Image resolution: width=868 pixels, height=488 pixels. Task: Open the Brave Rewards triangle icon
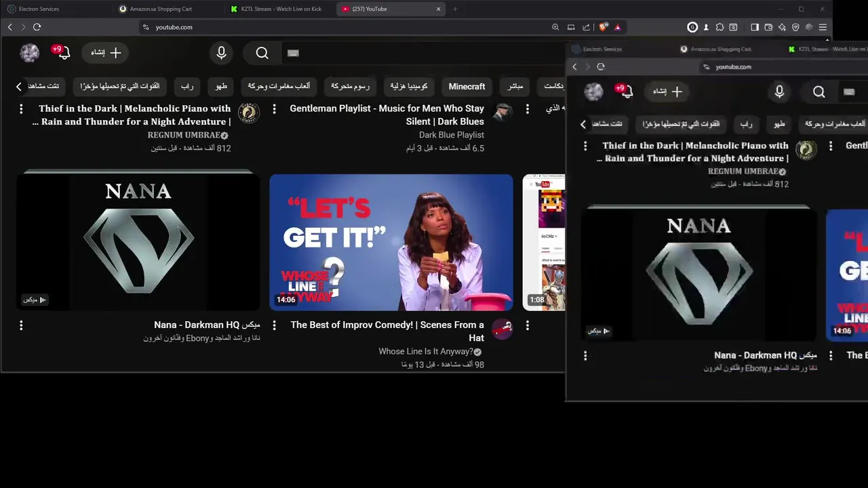pos(617,27)
